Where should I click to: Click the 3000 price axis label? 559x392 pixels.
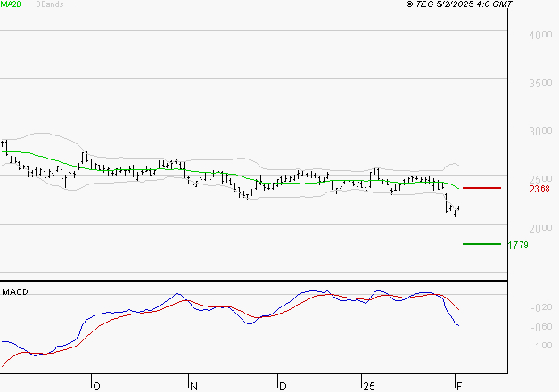pyautogui.click(x=540, y=131)
